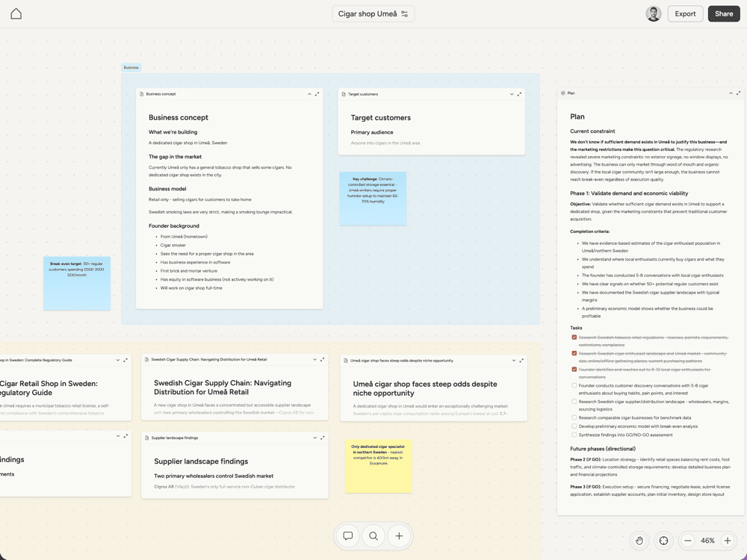Uncheck 'Research Swedish tobacco retail regulations' task
The image size is (747, 560).
click(x=574, y=337)
